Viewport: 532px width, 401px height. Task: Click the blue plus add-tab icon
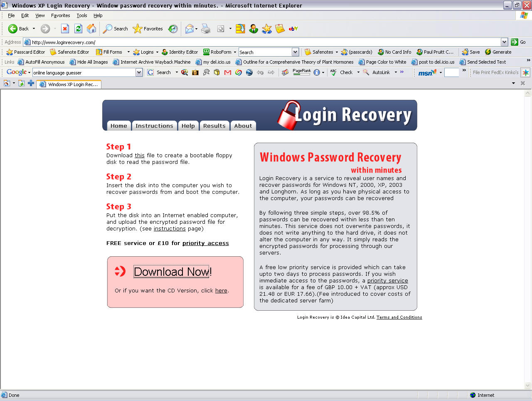[31, 83]
